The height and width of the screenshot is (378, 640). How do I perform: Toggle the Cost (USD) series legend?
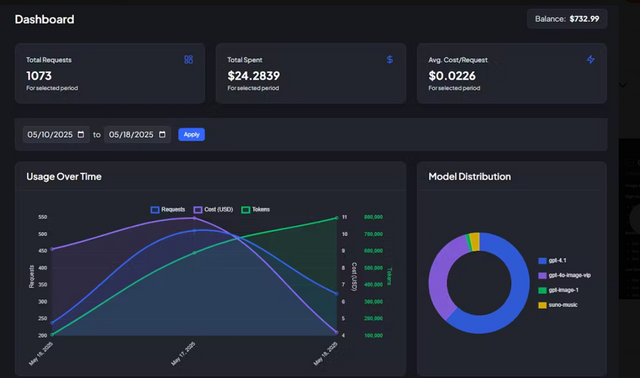pos(213,209)
